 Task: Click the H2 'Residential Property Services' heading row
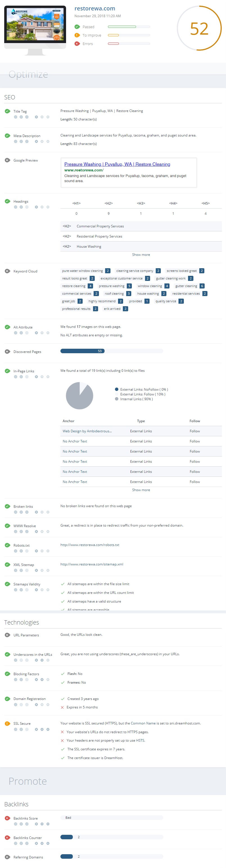click(x=141, y=236)
